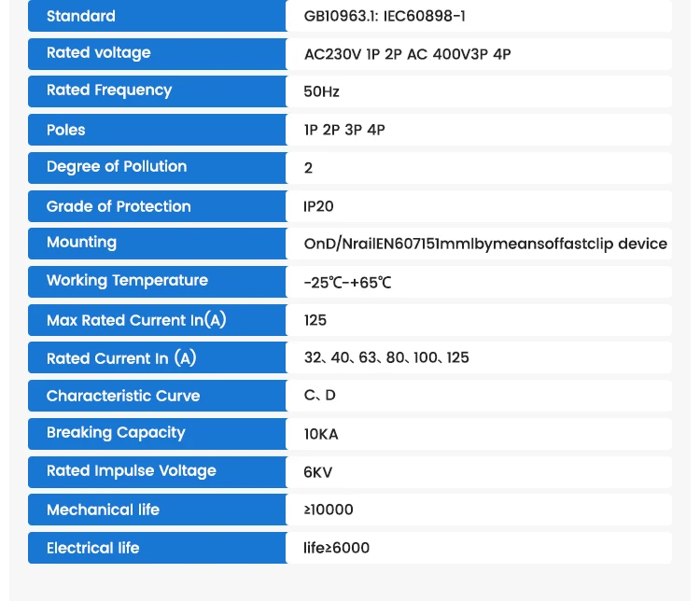Click the Characteristic Curve label
The height and width of the screenshot is (601, 700).
point(123,396)
